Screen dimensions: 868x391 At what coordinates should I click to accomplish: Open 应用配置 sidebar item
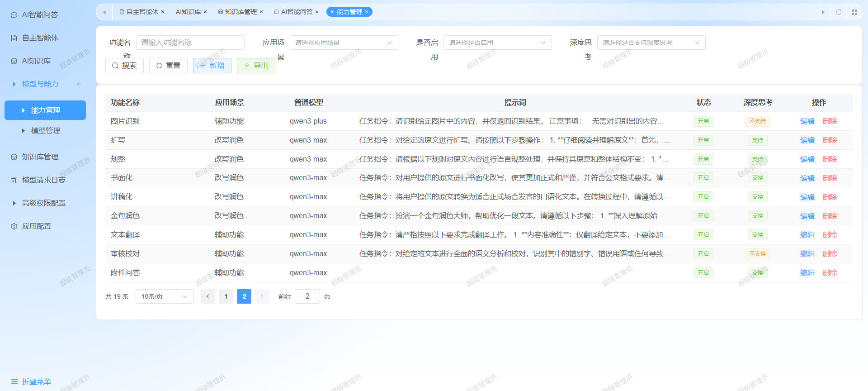pos(36,226)
